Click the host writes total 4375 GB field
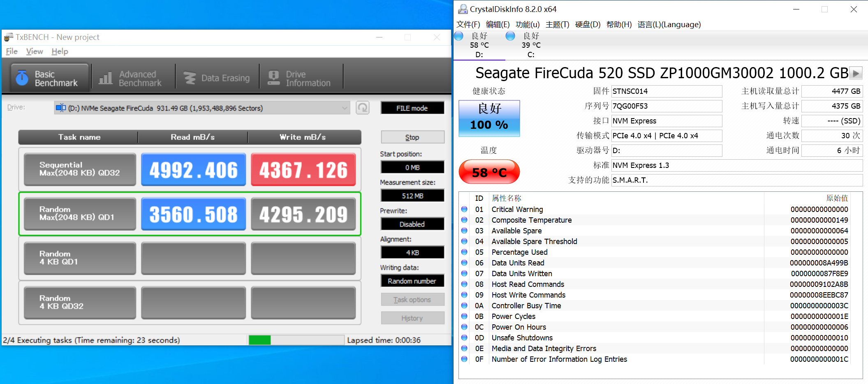The width and height of the screenshot is (868, 384). (832, 106)
